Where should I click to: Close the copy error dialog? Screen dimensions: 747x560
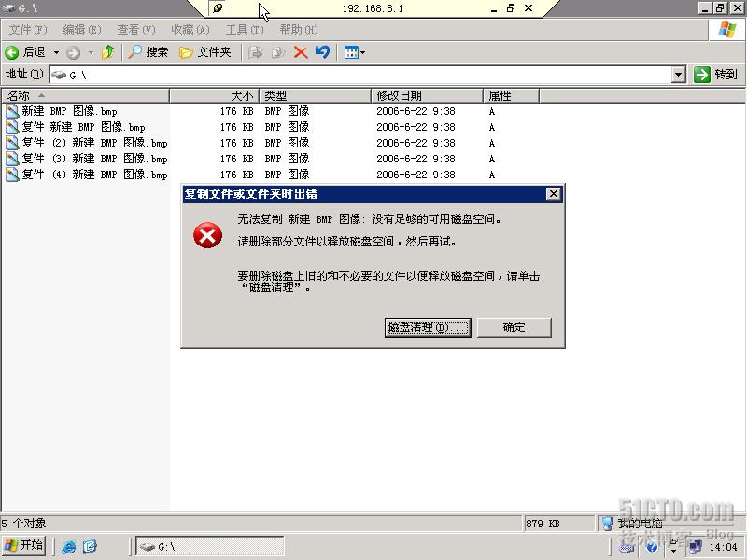[553, 194]
